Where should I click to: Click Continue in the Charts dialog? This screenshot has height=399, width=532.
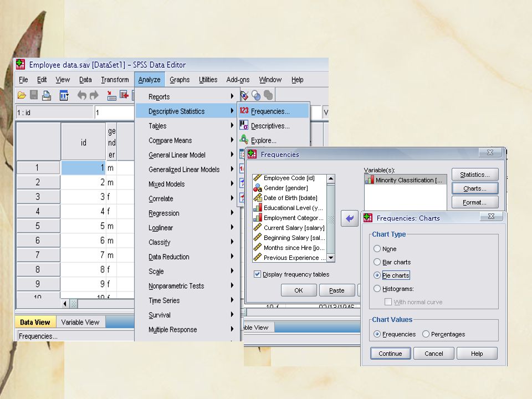pos(390,353)
